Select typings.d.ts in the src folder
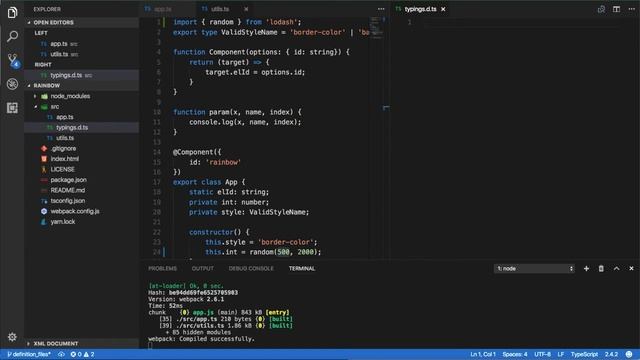The width and height of the screenshot is (640, 360). (x=82, y=128)
